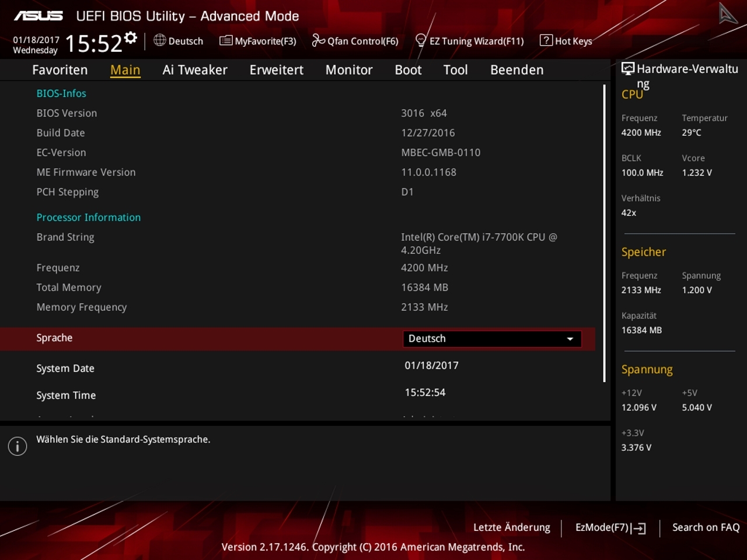747x560 pixels.
Task: Select the Sprache row label
Action: pyautogui.click(x=54, y=338)
